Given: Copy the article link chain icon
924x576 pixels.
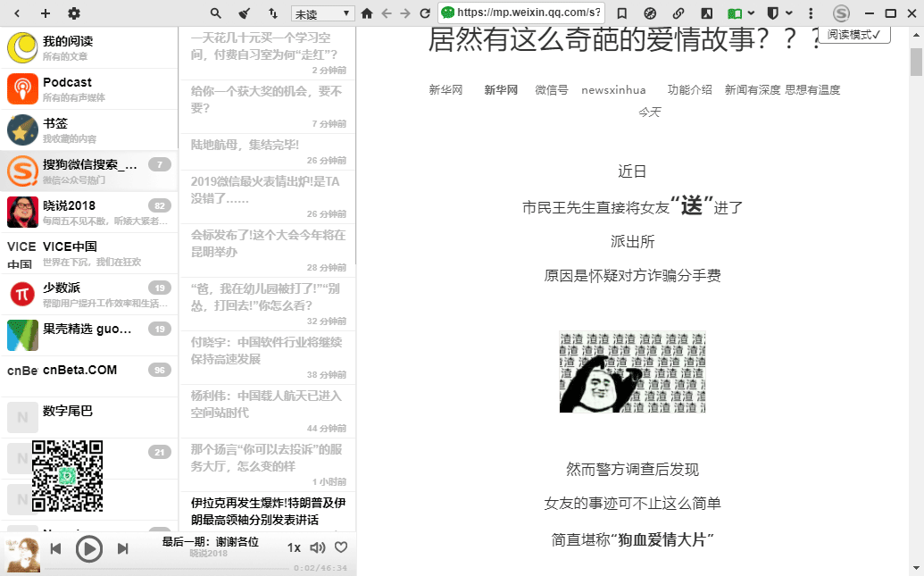Looking at the screenshot, I should tap(678, 13).
